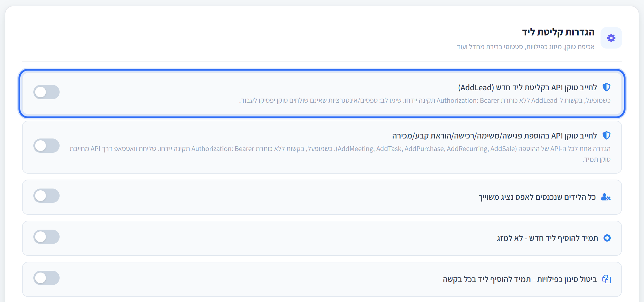
Task: Select the לחייב טוקן API בהוספת פגישה/משימה label
Action: coord(495,136)
